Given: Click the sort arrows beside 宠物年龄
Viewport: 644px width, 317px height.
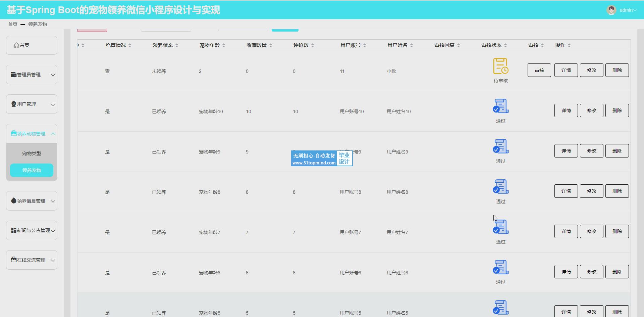Looking at the screenshot, I should pyautogui.click(x=224, y=45).
